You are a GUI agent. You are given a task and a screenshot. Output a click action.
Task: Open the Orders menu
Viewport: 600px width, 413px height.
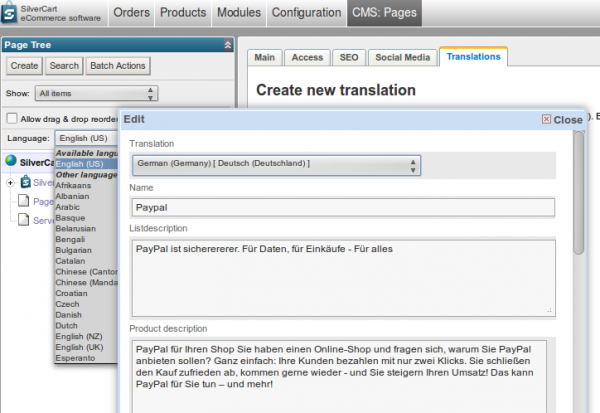point(132,13)
